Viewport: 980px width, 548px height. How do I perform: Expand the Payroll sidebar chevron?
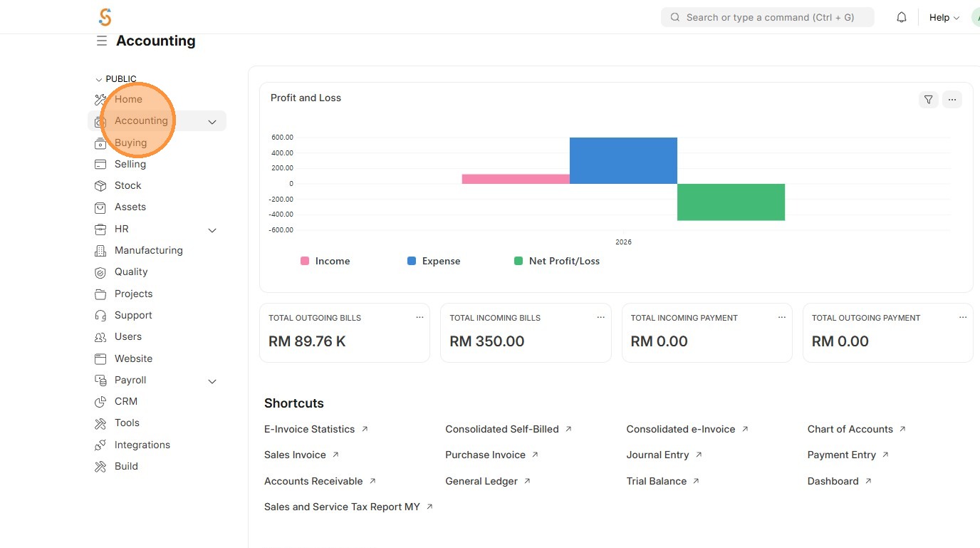click(212, 381)
